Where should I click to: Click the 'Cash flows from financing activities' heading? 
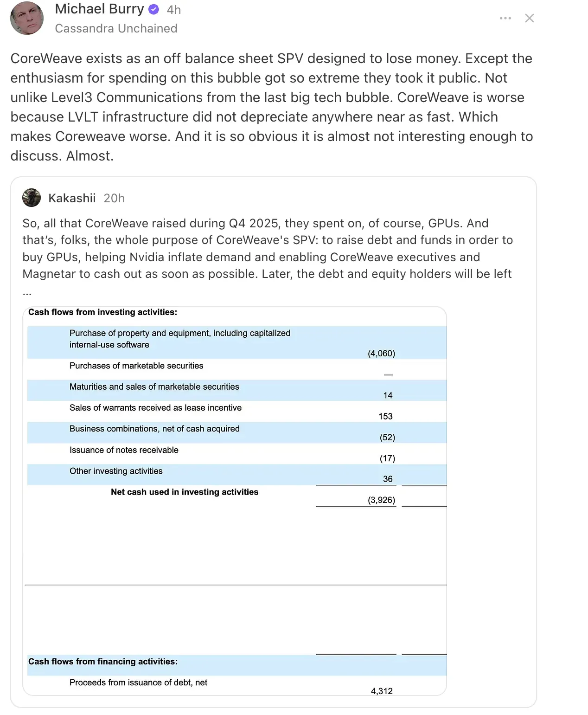[x=103, y=662]
